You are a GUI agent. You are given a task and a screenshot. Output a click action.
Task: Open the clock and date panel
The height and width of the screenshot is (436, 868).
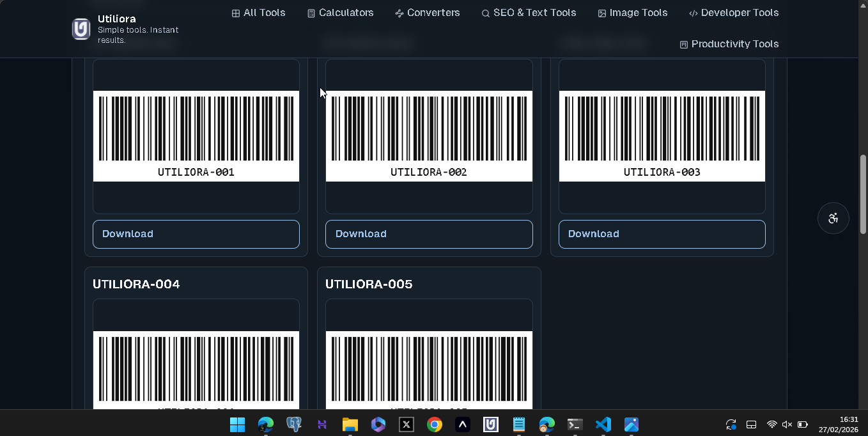(x=839, y=424)
